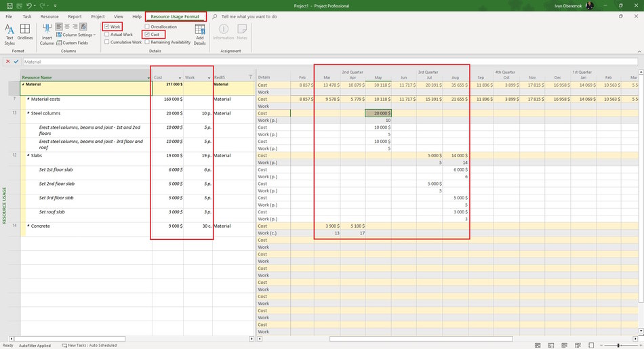Switch to the View tab
This screenshot has width=644, height=349.
tap(119, 17)
